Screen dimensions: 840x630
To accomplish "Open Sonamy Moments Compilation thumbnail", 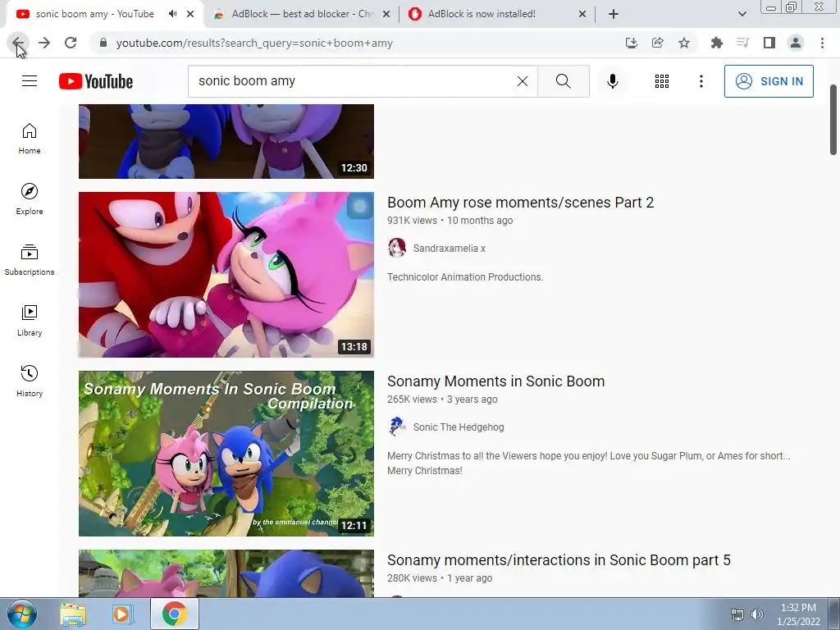I will pos(226,453).
